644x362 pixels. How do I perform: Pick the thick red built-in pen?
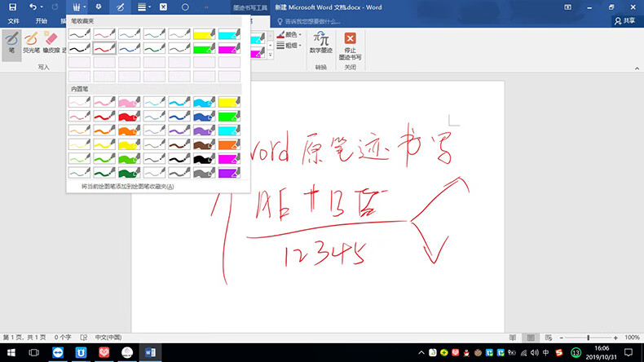point(130,117)
